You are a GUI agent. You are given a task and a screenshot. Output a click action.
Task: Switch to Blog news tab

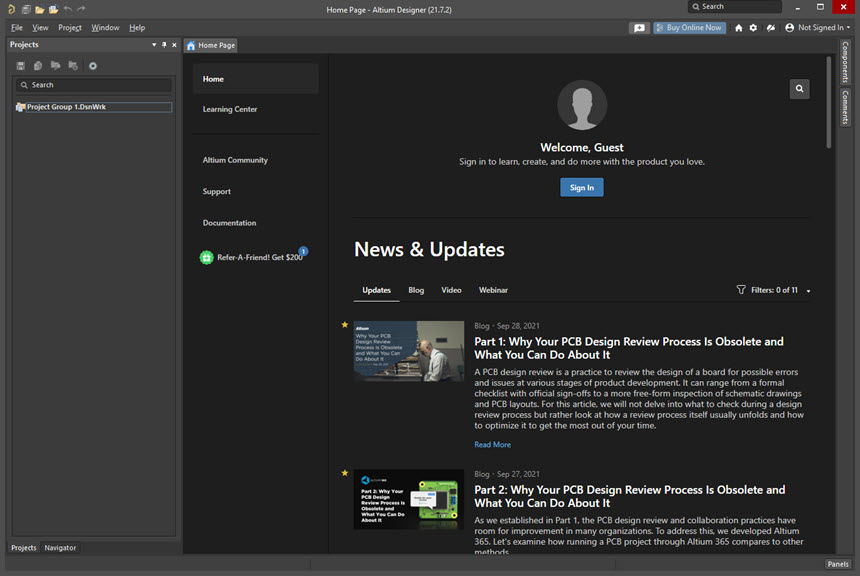416,290
